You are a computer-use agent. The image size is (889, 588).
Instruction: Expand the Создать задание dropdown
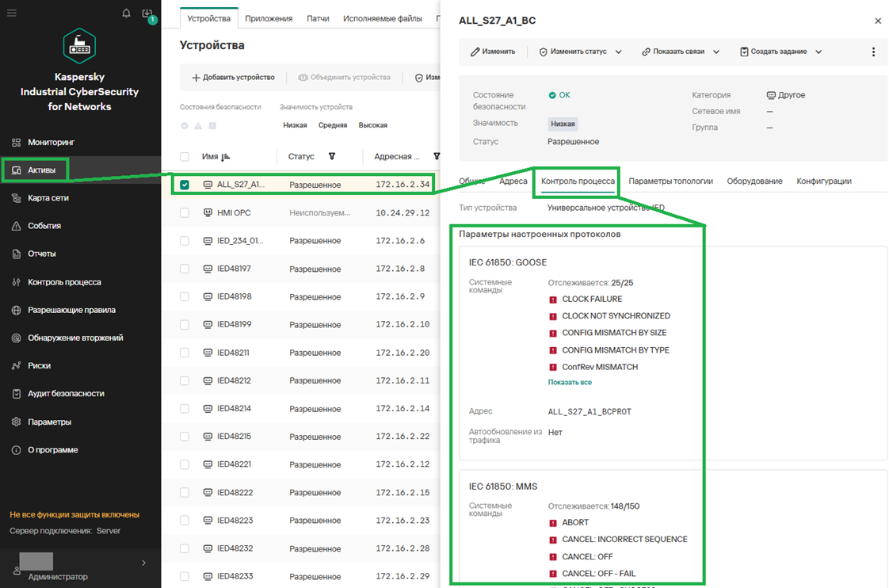[780, 52]
